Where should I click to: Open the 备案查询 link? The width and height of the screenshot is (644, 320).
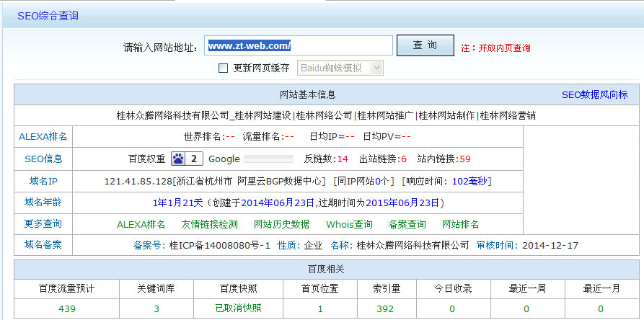tap(407, 224)
